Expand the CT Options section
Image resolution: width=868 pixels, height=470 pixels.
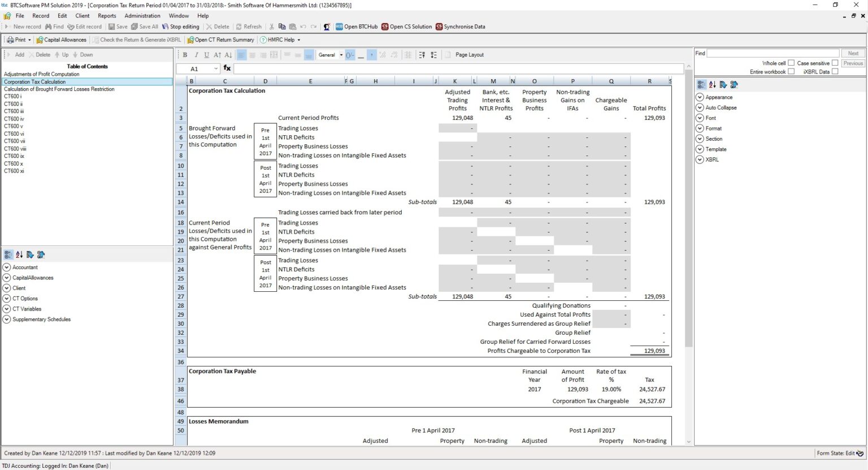7,298
